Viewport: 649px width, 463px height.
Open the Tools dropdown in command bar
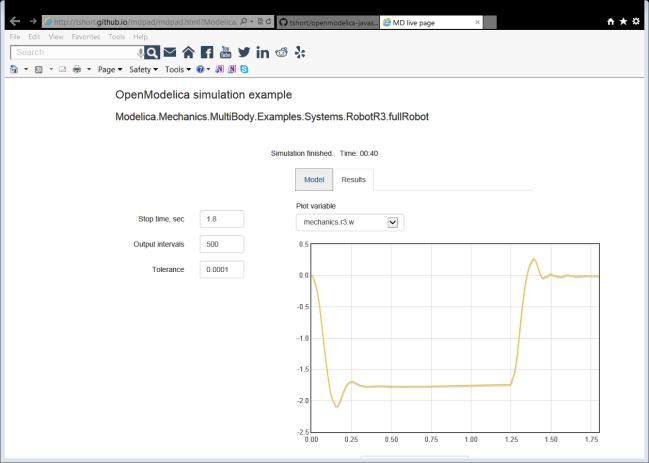[177, 70]
